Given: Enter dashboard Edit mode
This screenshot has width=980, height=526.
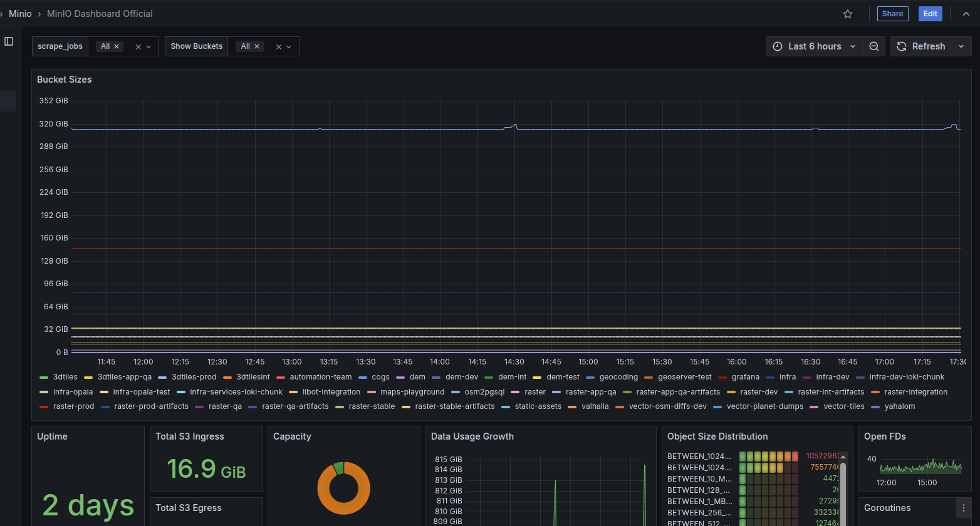Looking at the screenshot, I should tap(930, 13).
